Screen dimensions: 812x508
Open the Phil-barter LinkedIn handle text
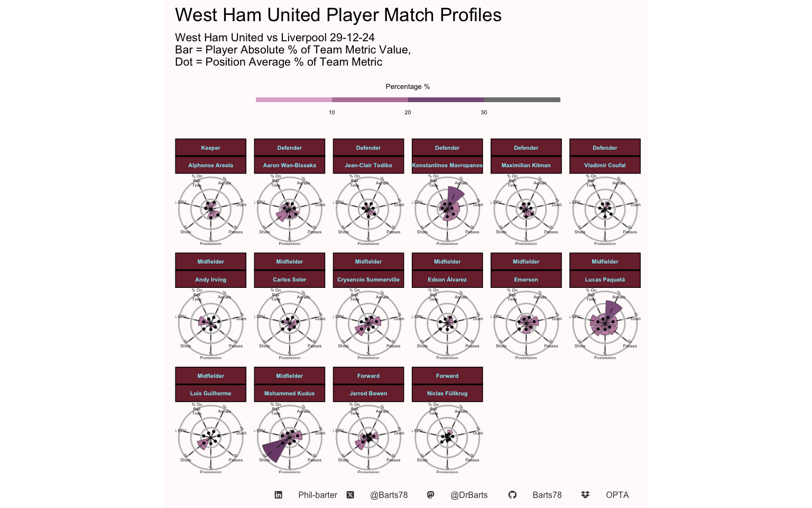317,495
